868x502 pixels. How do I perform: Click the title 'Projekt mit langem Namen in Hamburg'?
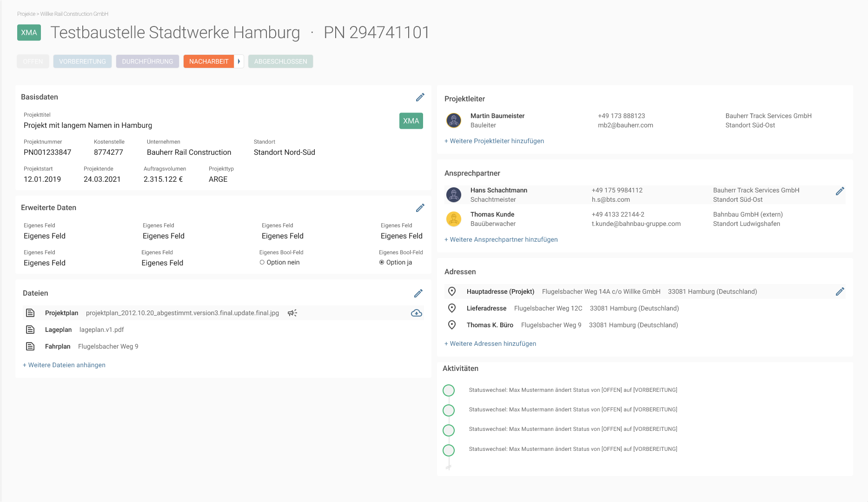(88, 125)
